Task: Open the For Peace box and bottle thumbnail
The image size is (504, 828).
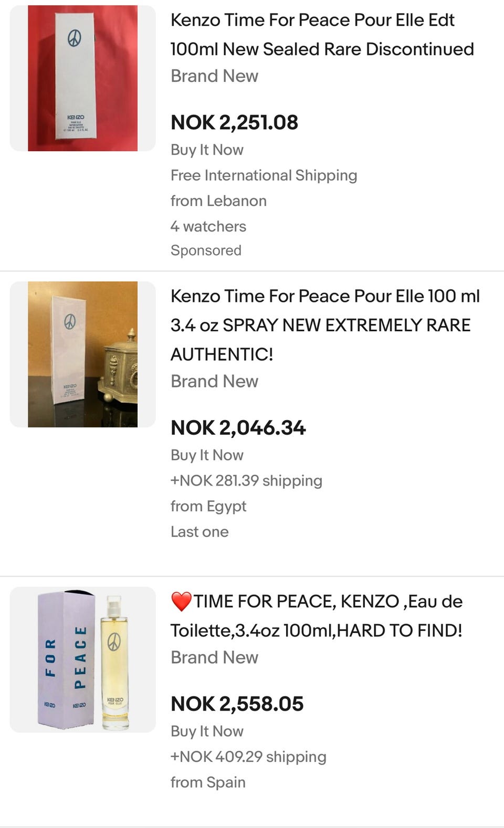Action: (82, 659)
